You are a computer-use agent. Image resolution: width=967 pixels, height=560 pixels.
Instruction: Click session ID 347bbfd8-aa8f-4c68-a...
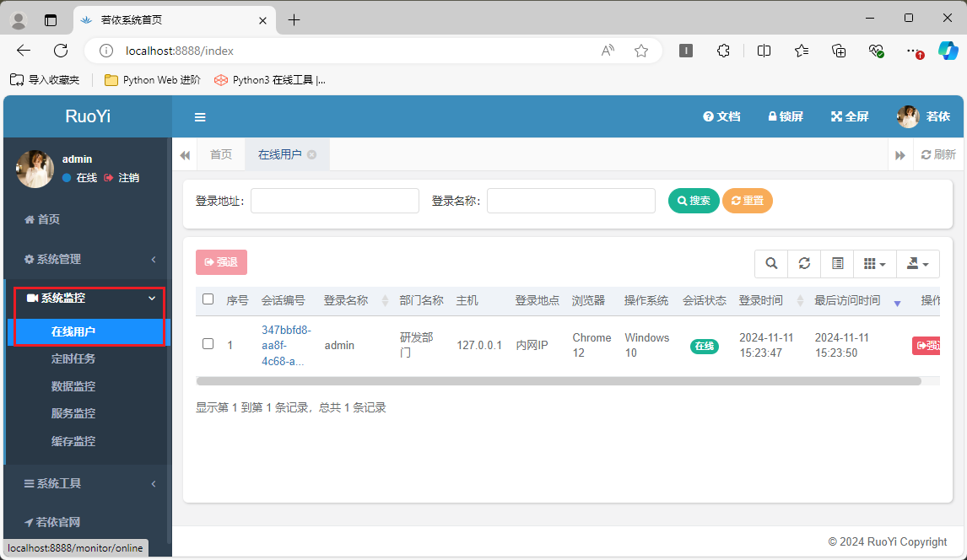(x=286, y=346)
